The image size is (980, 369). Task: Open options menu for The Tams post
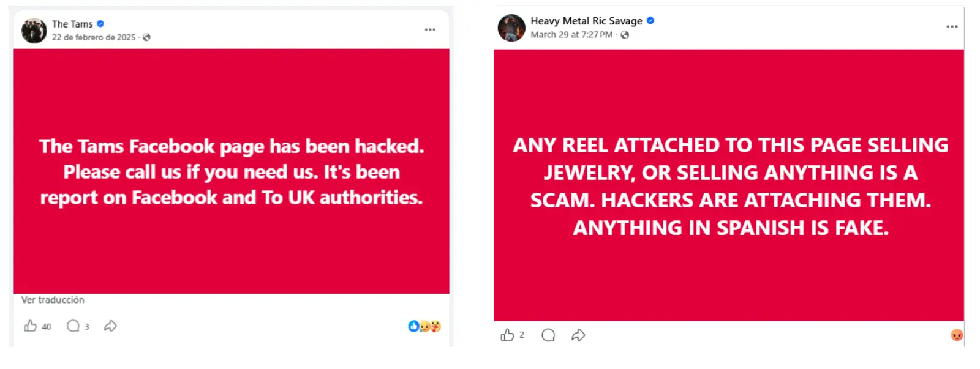pyautogui.click(x=430, y=29)
